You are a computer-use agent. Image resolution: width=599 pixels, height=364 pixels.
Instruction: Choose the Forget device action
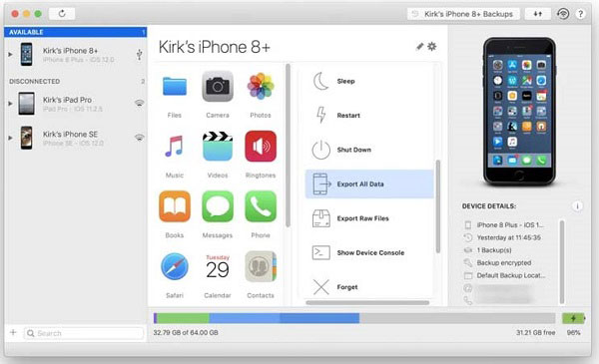(x=369, y=287)
